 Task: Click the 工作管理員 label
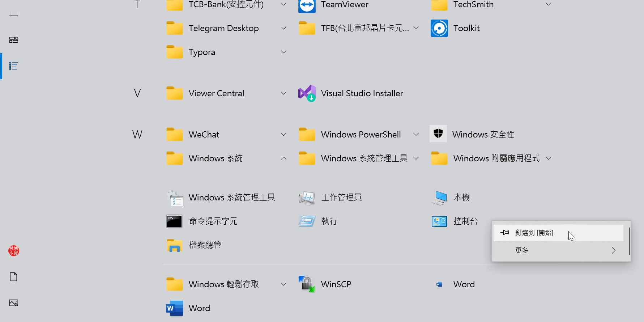point(341,198)
